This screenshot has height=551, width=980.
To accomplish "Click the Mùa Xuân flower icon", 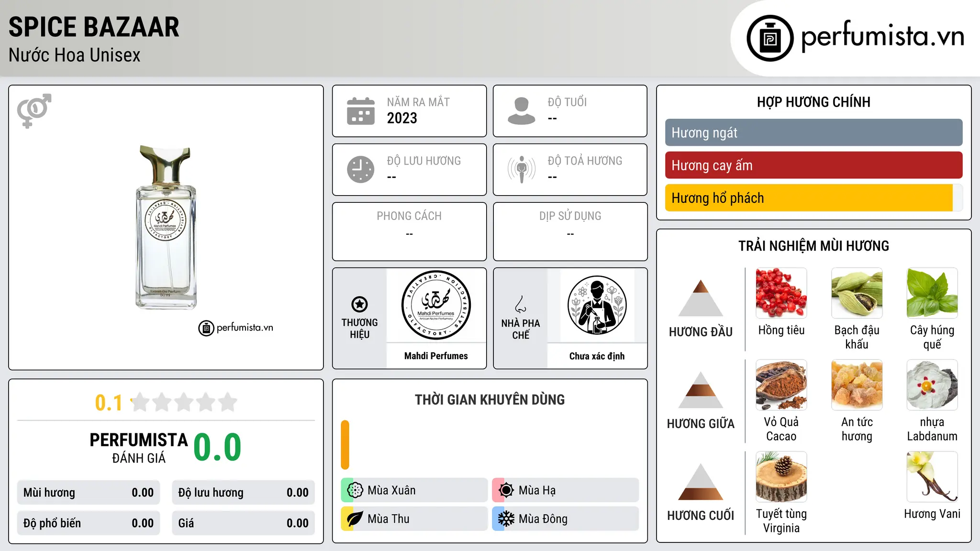I will [355, 490].
